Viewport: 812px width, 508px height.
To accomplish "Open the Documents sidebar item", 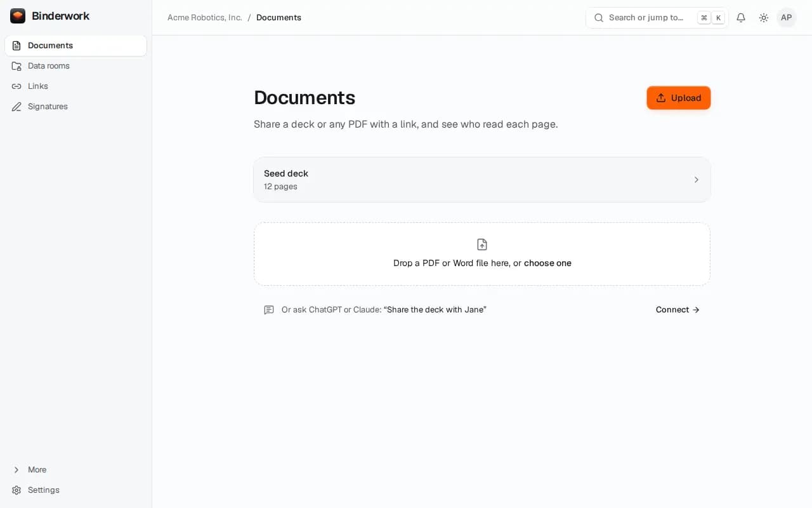I will click(75, 46).
